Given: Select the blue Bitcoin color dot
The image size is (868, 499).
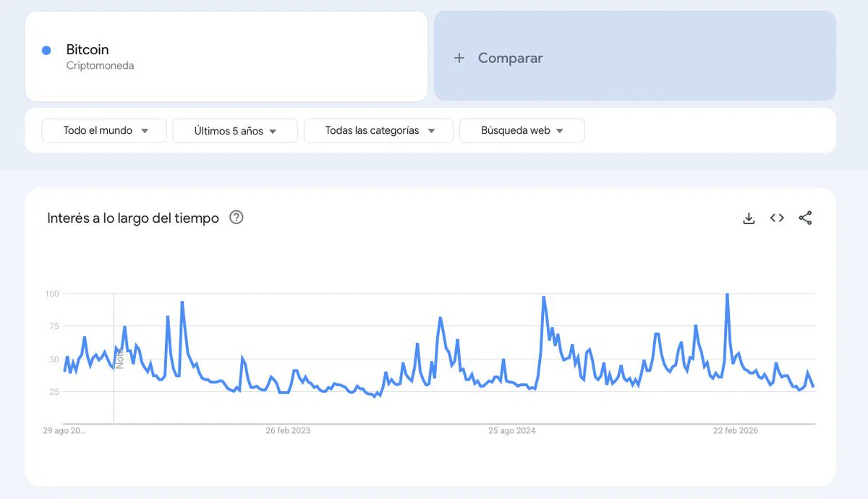Looking at the screenshot, I should pyautogui.click(x=46, y=50).
